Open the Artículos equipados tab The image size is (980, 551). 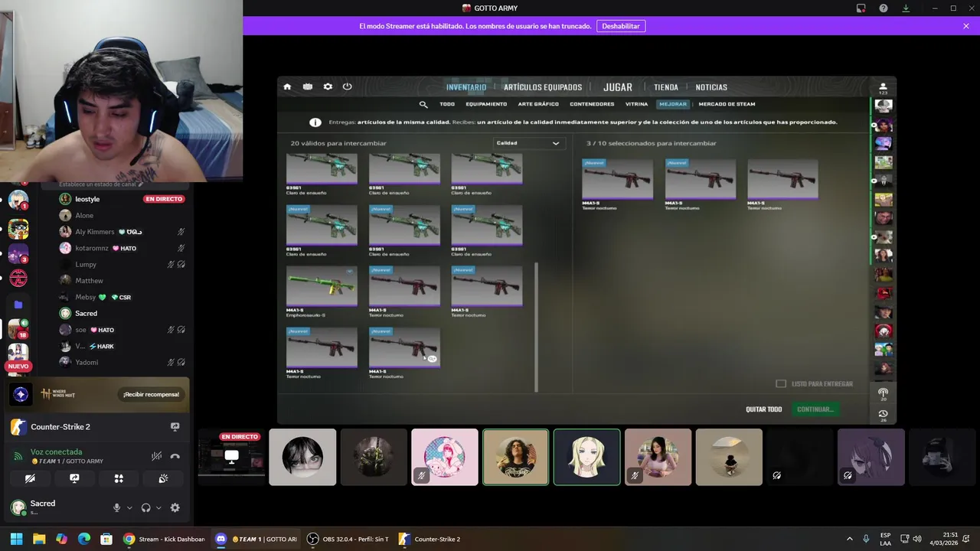pos(543,87)
